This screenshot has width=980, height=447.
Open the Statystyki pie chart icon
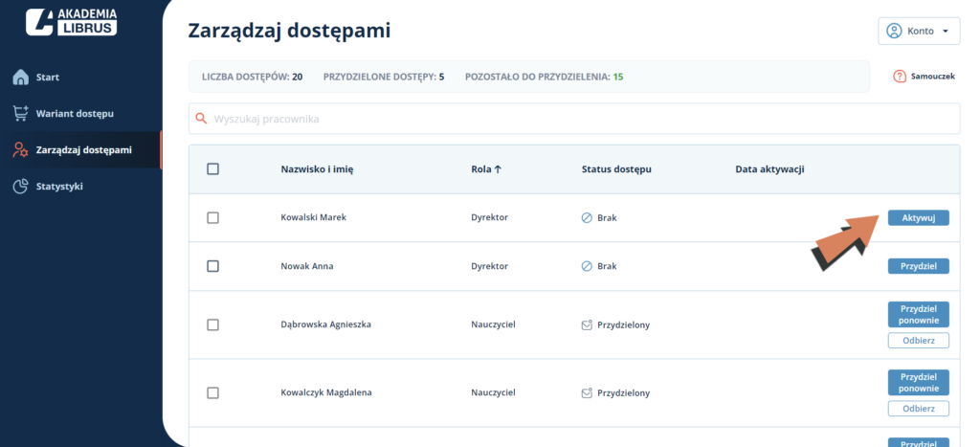21,187
